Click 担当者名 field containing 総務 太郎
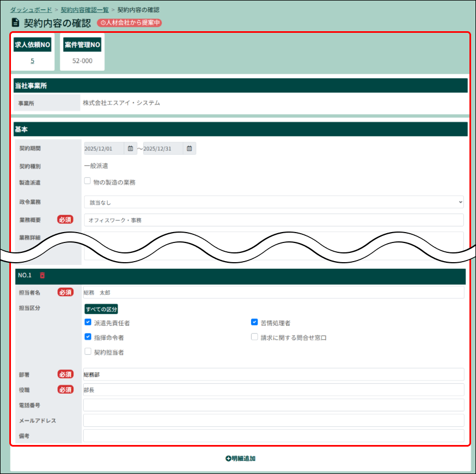The width and height of the screenshot is (476, 474). coord(274,292)
